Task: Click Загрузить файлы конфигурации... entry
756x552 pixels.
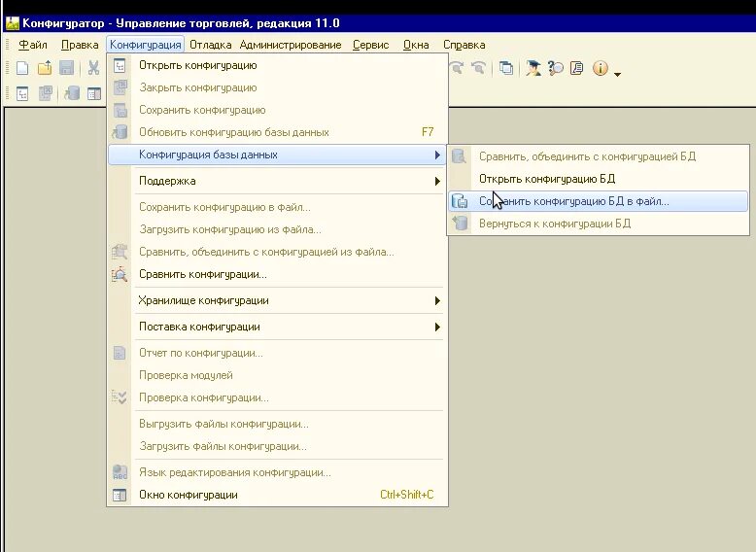Action: click(277, 446)
